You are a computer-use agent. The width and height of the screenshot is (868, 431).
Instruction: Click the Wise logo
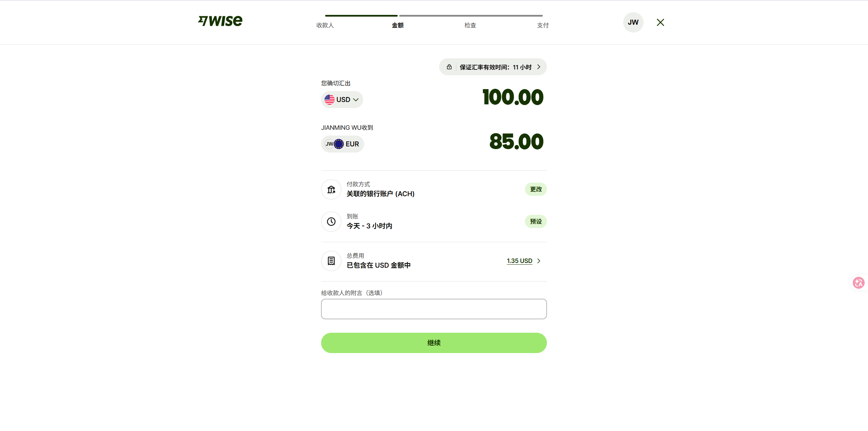tap(220, 21)
